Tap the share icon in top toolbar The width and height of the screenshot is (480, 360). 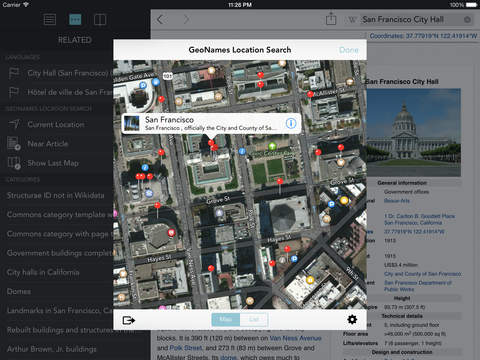pyautogui.click(x=331, y=19)
